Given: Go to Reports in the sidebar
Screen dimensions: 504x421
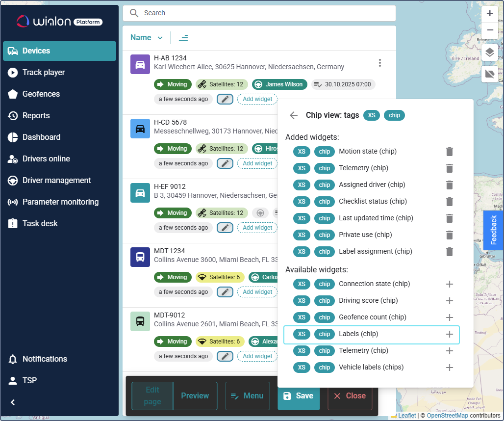Looking at the screenshot, I should click(36, 115).
